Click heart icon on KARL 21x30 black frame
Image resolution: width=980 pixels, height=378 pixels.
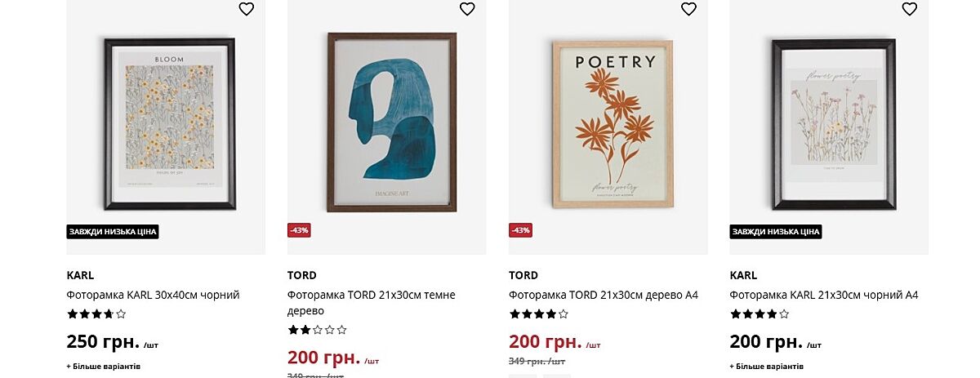(x=910, y=9)
